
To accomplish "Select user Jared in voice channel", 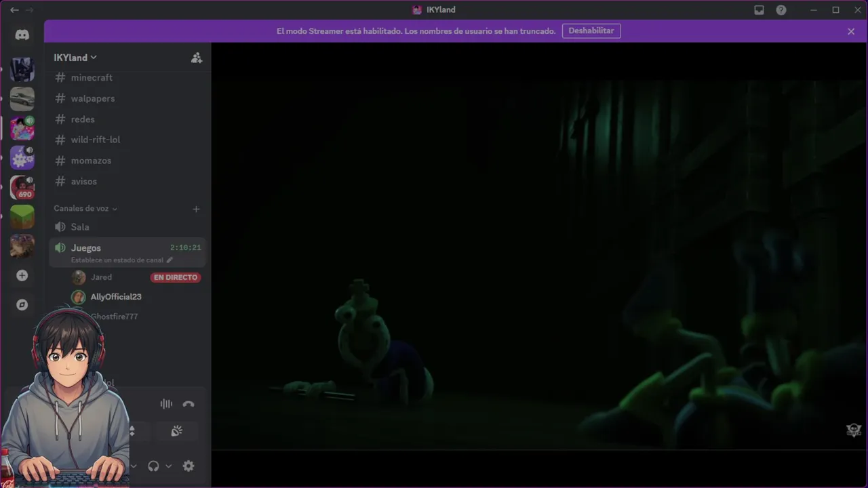I will coord(101,277).
